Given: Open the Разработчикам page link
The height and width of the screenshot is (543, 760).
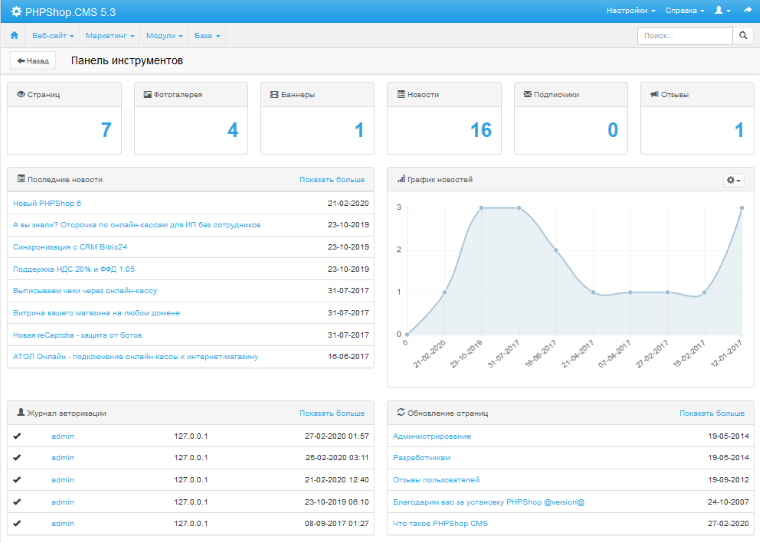Looking at the screenshot, I should click(x=422, y=457).
